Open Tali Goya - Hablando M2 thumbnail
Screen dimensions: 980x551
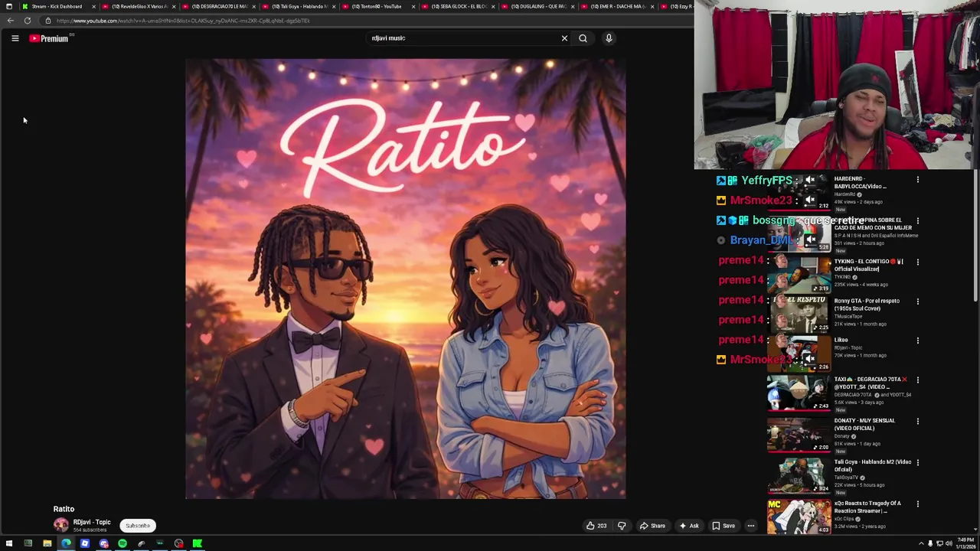(799, 476)
